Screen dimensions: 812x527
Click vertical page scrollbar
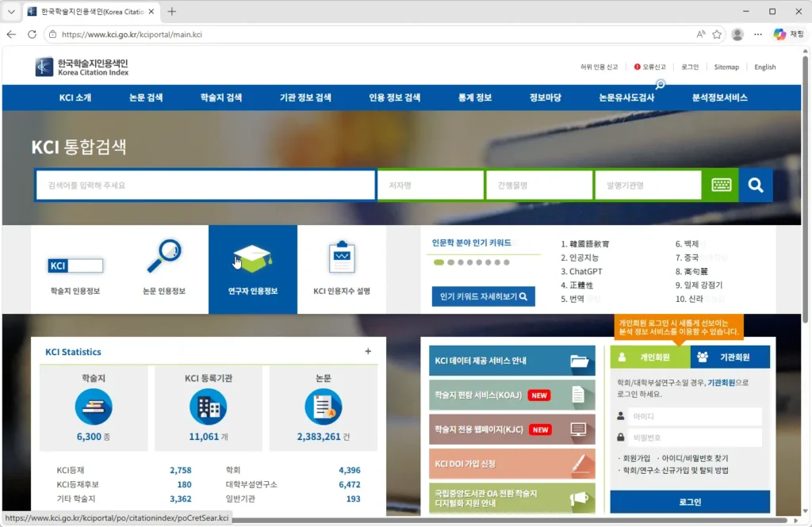tap(806, 189)
